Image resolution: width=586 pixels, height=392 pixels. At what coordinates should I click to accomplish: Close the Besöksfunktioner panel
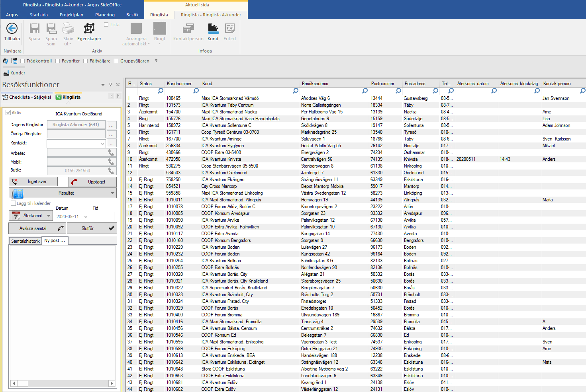(118, 84)
